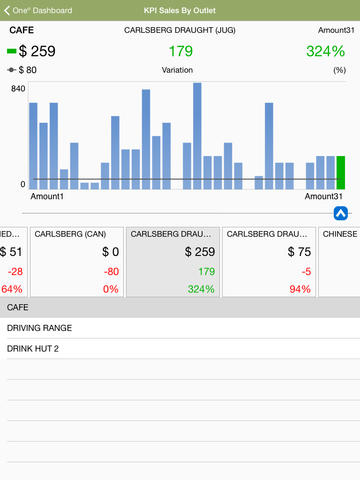Select the highlighted CARLSBERG DRAU... $ 259 card
360x480 pixels.
(x=173, y=262)
